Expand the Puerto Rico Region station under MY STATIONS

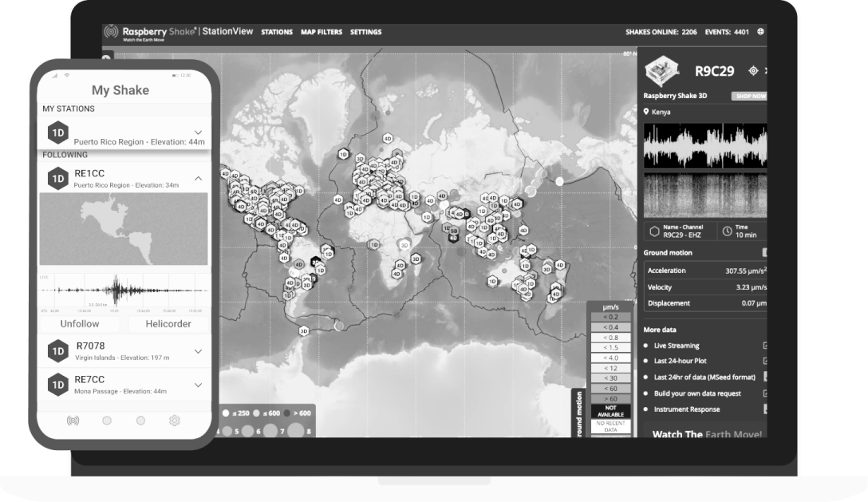pyautogui.click(x=198, y=132)
